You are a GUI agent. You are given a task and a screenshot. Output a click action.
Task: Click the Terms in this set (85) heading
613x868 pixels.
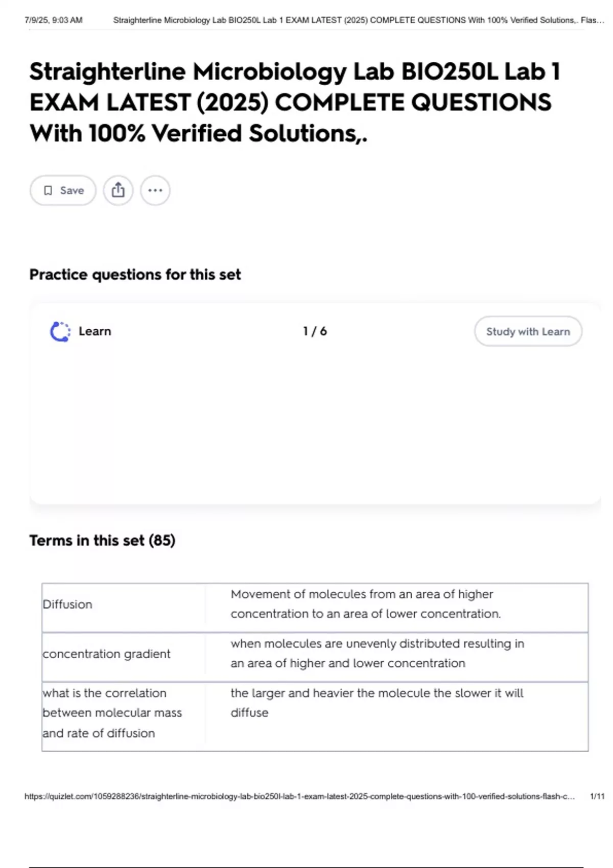[x=102, y=540]
